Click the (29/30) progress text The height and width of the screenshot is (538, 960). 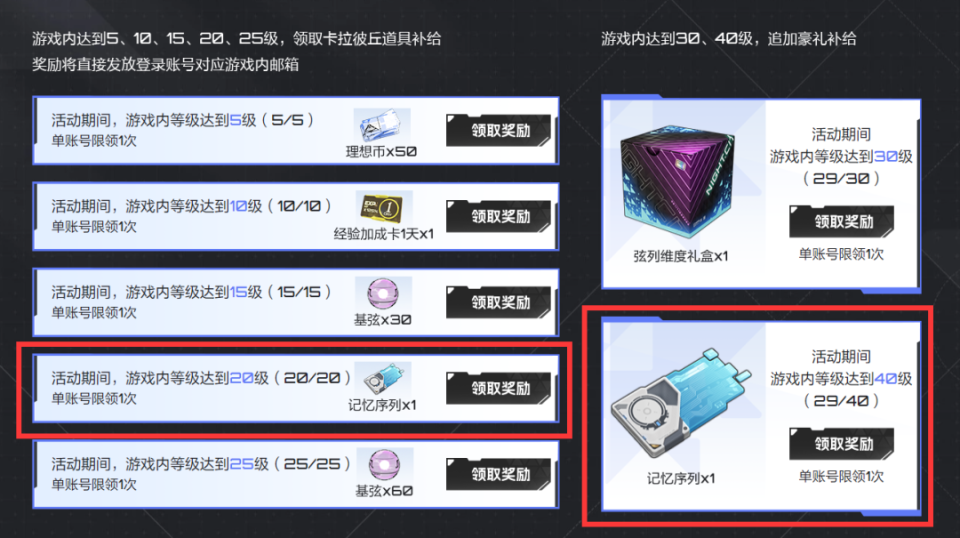[x=841, y=179]
